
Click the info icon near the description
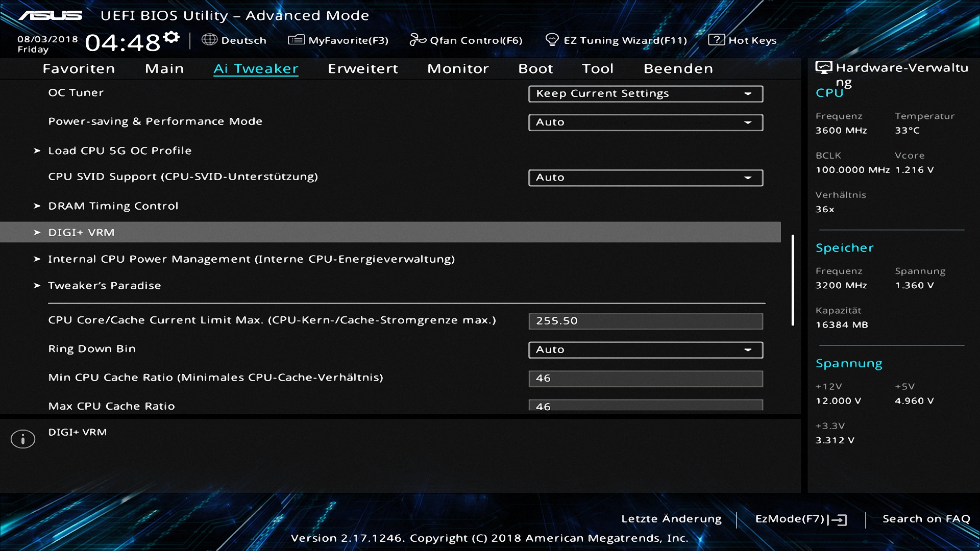pos(23,439)
